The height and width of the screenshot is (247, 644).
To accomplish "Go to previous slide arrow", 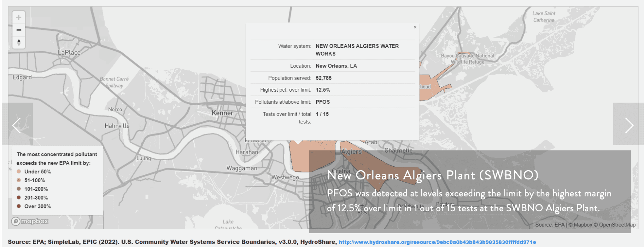I will [x=17, y=124].
